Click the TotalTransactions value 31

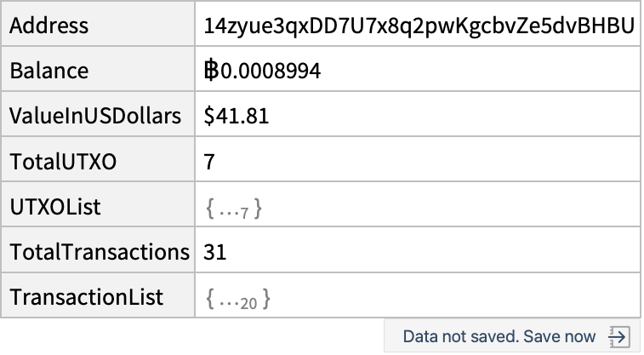click(x=214, y=252)
